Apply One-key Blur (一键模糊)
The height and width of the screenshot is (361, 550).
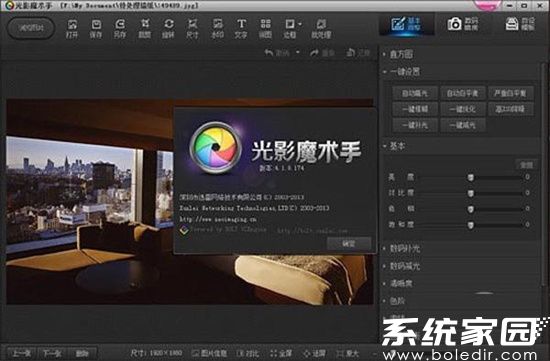(x=415, y=109)
